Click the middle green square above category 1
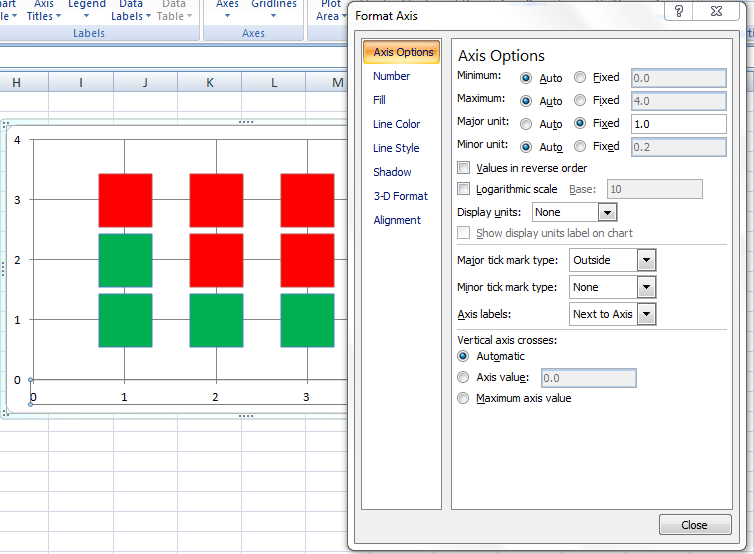This screenshot has width=754, height=554. coord(126,261)
